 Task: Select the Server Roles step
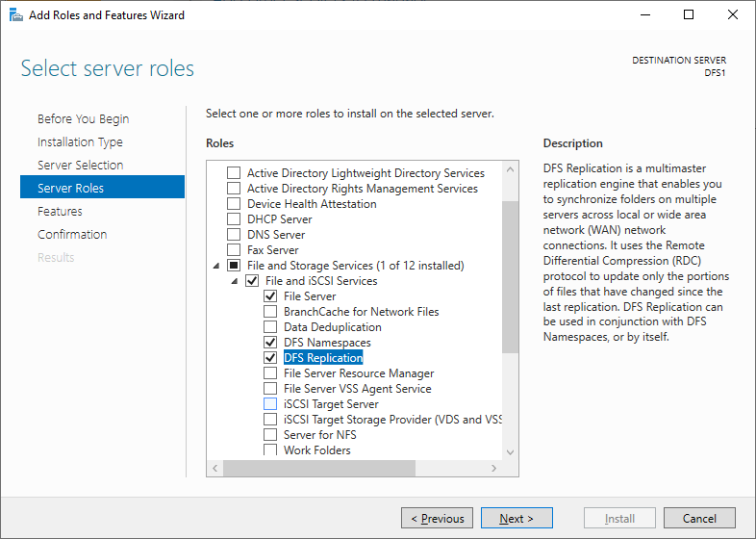click(102, 188)
